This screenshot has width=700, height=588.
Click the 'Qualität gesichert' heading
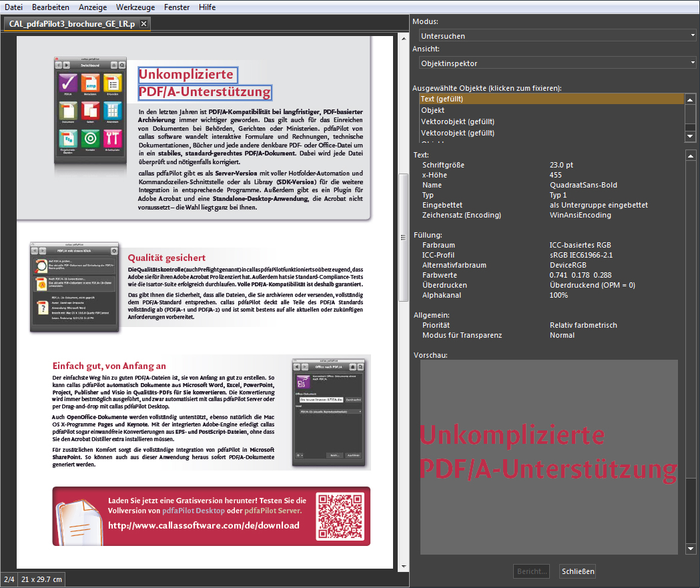(167, 258)
